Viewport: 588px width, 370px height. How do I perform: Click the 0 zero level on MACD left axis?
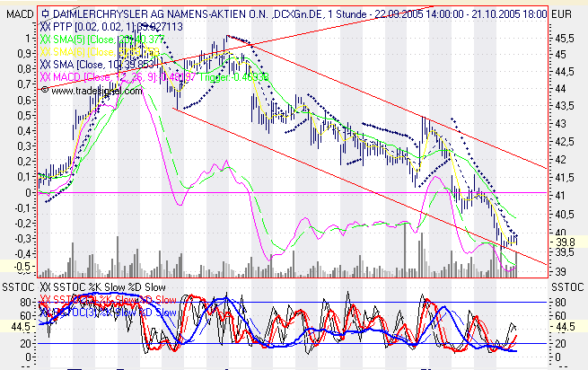coord(29,192)
